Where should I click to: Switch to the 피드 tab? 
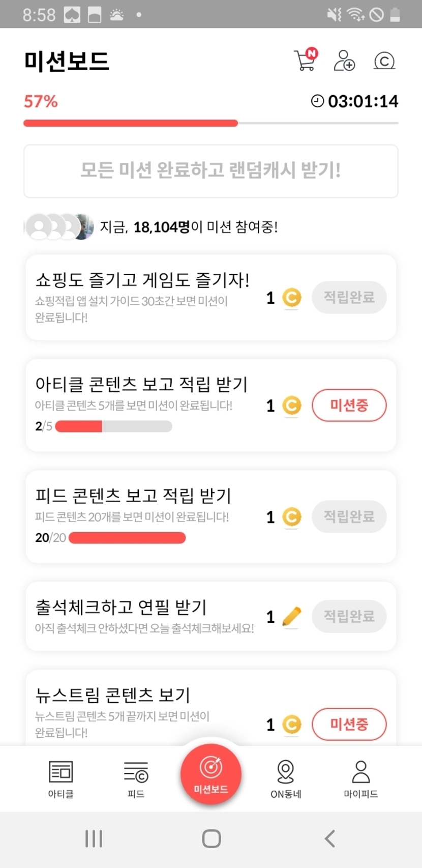(136, 779)
